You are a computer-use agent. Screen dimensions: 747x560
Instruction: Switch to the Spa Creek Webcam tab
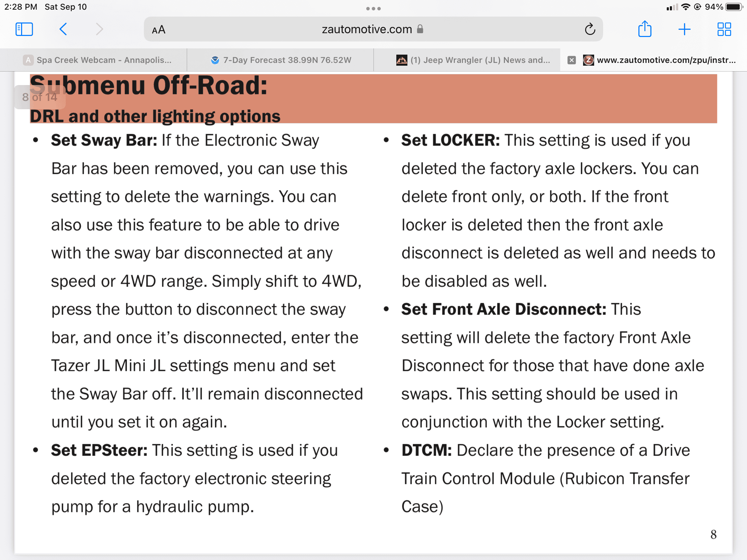93,60
